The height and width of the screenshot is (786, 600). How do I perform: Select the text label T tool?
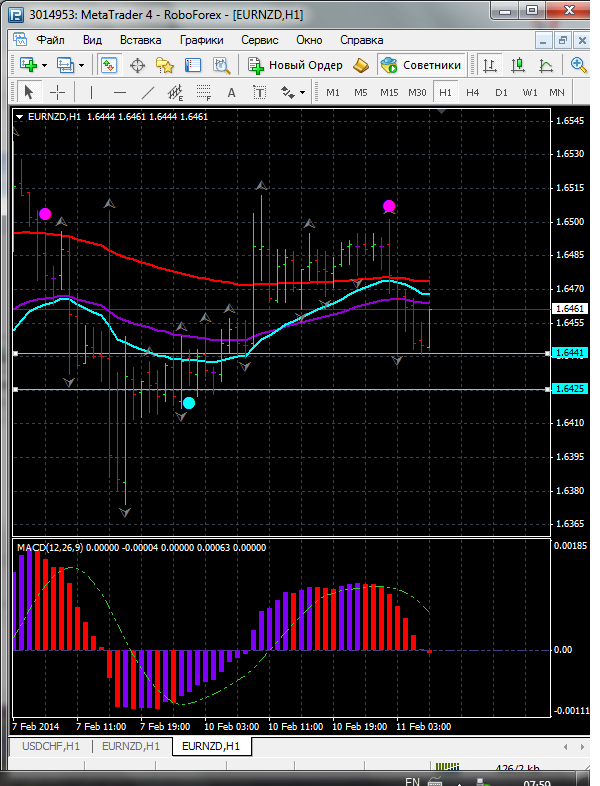(259, 92)
